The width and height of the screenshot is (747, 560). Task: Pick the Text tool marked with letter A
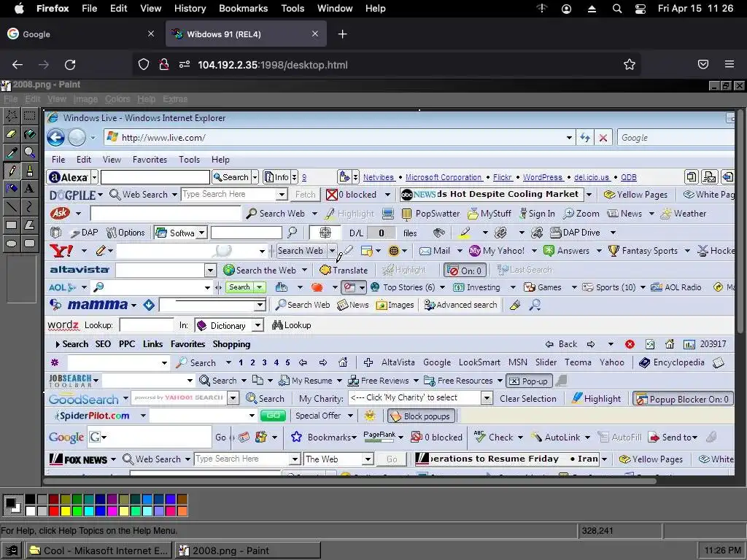click(29, 189)
